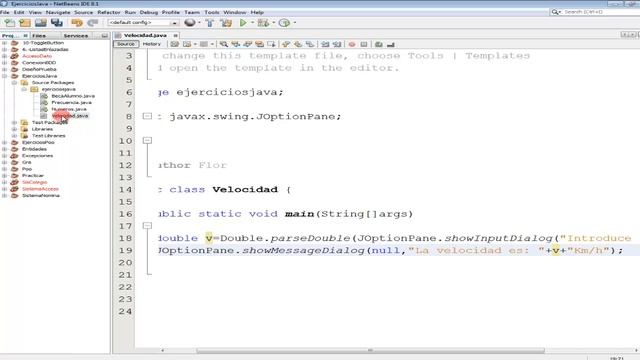Click the Find Previous Occurrence icon
This screenshot has width=640, height=360.
tap(236, 44)
